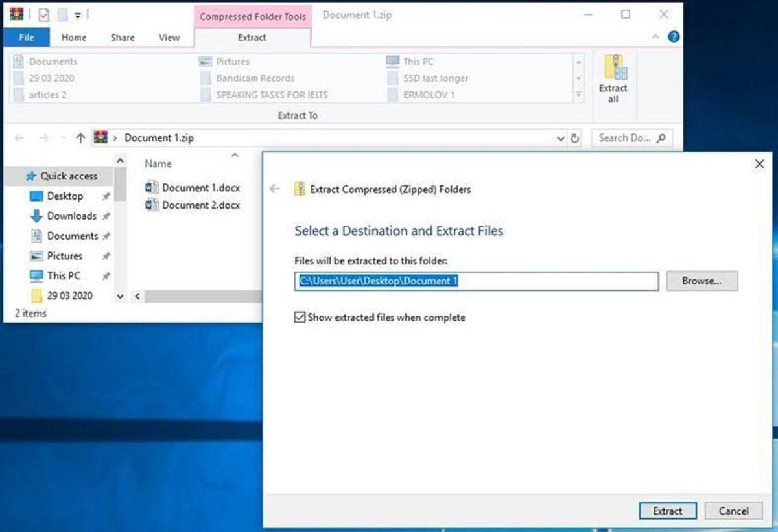778x532 pixels.
Task: Click the Refresh button beside address bar
Action: click(574, 138)
